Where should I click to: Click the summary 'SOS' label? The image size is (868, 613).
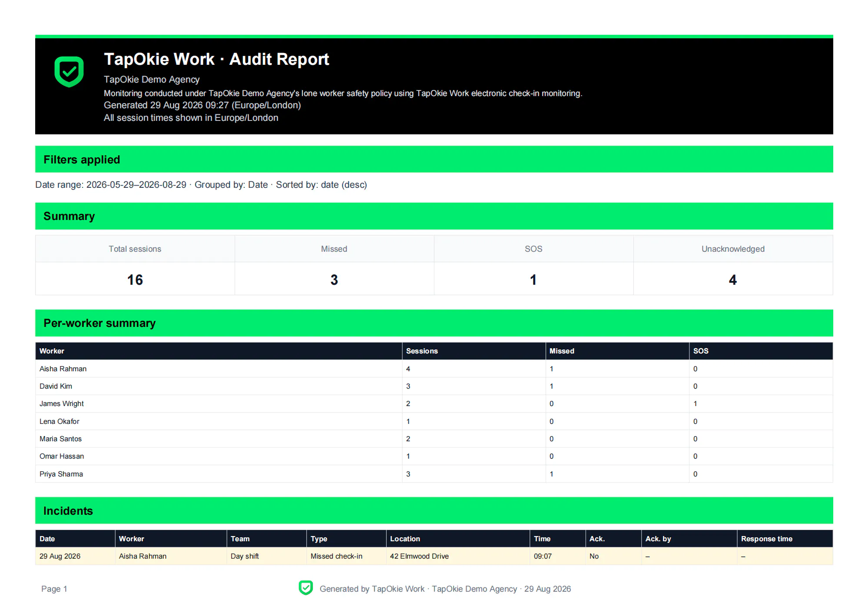coord(533,249)
